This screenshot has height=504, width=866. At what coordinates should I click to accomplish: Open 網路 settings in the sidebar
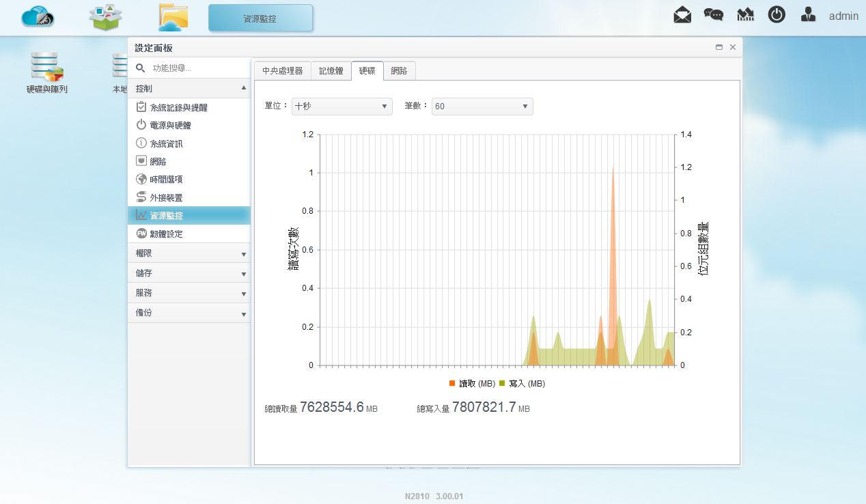click(189, 161)
